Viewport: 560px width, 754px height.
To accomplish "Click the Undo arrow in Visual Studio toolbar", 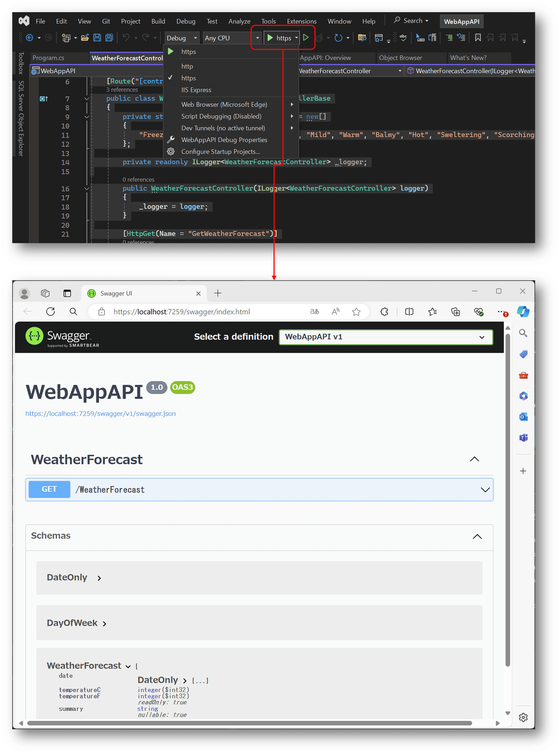I will 126,37.
